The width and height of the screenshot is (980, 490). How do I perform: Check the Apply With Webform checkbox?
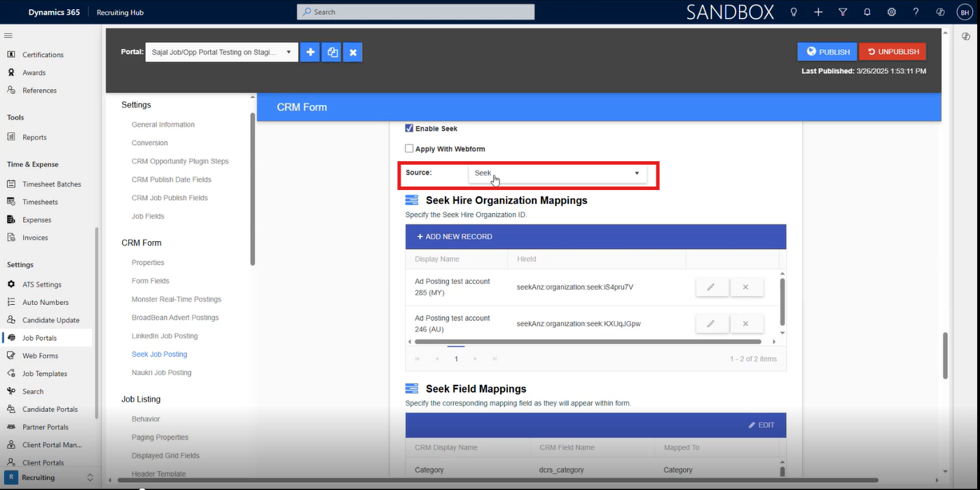(409, 149)
